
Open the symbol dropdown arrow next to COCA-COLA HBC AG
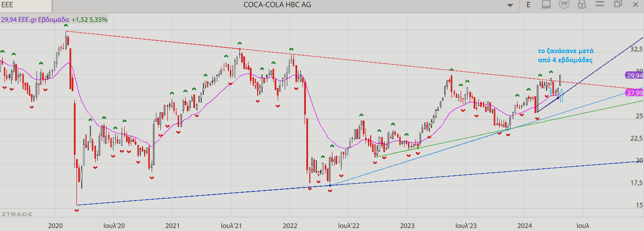[510, 5]
